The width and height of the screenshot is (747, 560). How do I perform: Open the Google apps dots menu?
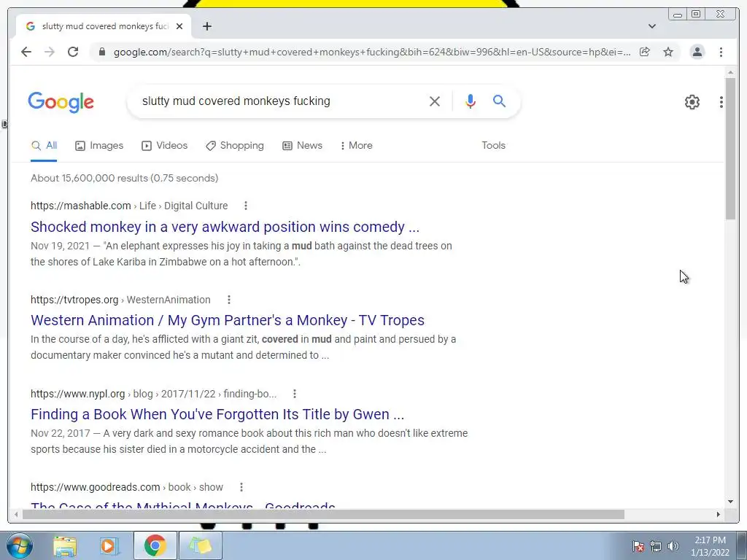721,102
